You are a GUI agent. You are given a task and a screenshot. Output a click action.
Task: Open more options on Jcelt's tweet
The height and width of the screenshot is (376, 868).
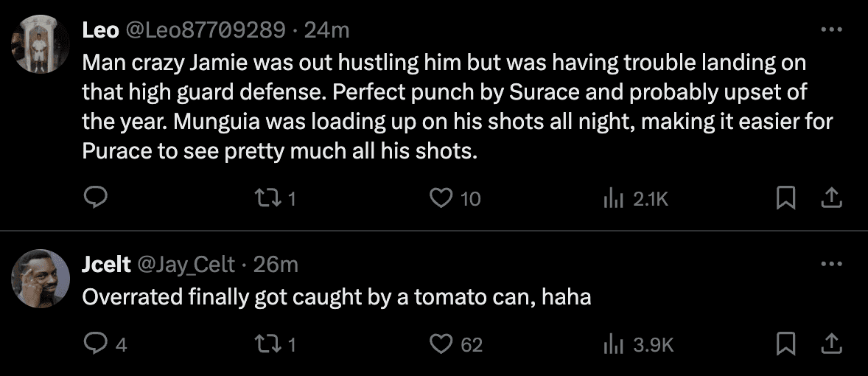tap(830, 264)
